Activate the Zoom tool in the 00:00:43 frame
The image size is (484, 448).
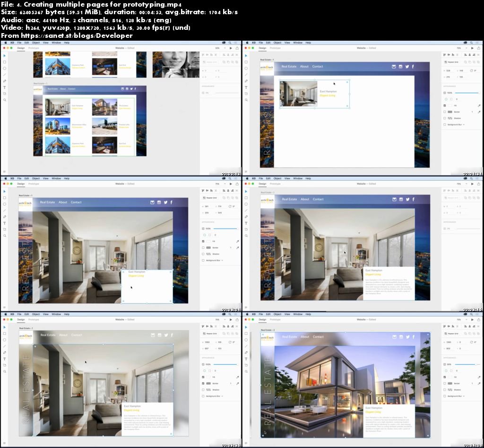5,100
